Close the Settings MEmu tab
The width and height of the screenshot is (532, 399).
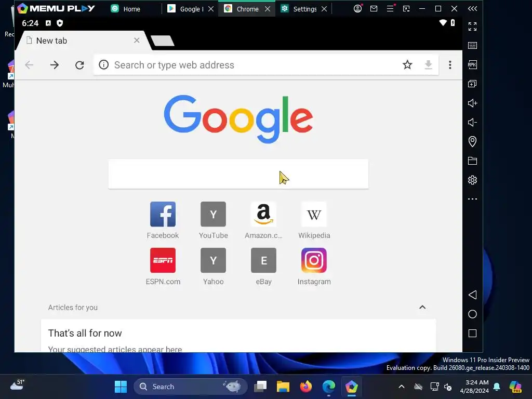click(x=324, y=9)
